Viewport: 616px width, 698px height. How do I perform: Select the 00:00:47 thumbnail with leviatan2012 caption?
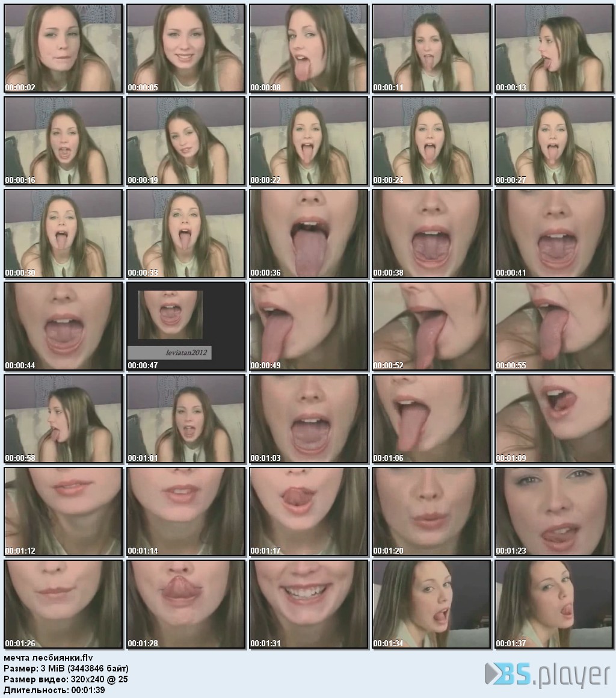click(186, 326)
